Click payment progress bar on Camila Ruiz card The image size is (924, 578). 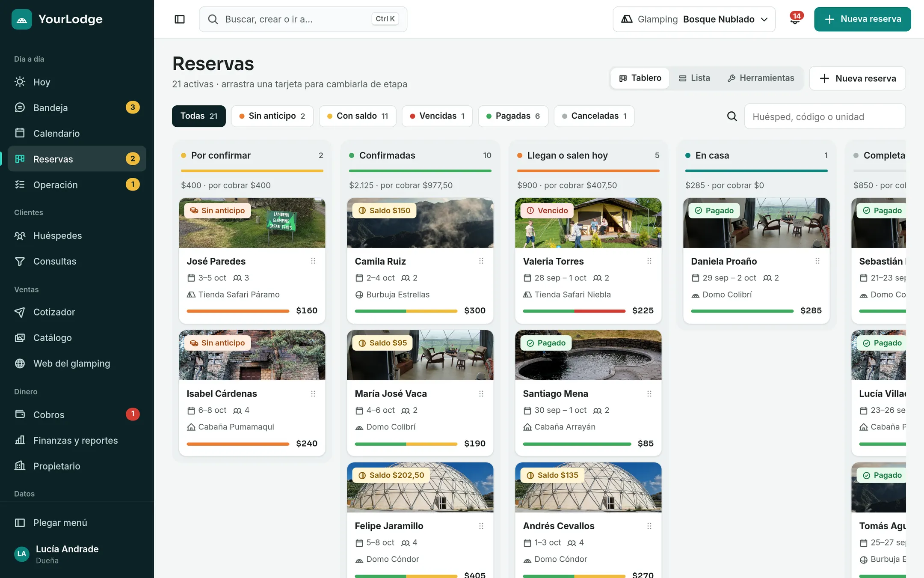coord(406,311)
